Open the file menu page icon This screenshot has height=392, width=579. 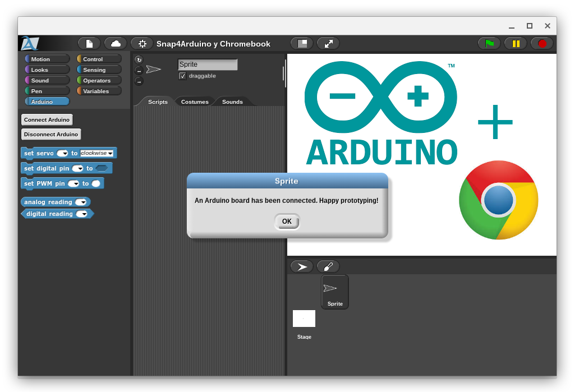[x=89, y=44]
